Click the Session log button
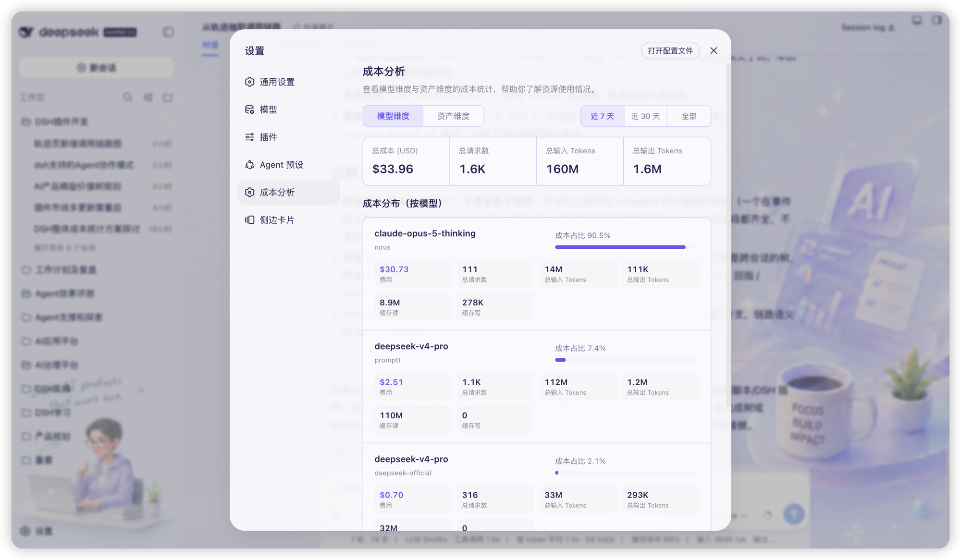Screen dimensions: 961x560 pyautogui.click(x=868, y=27)
